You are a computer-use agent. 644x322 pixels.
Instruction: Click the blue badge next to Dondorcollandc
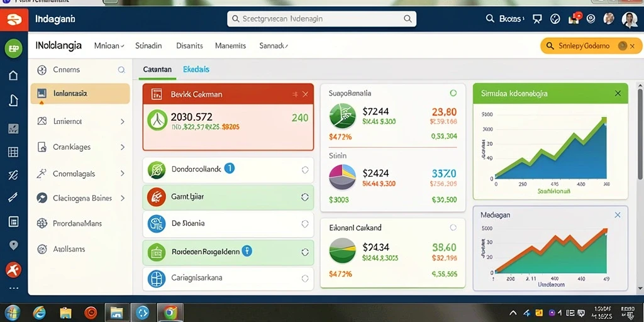[229, 168]
